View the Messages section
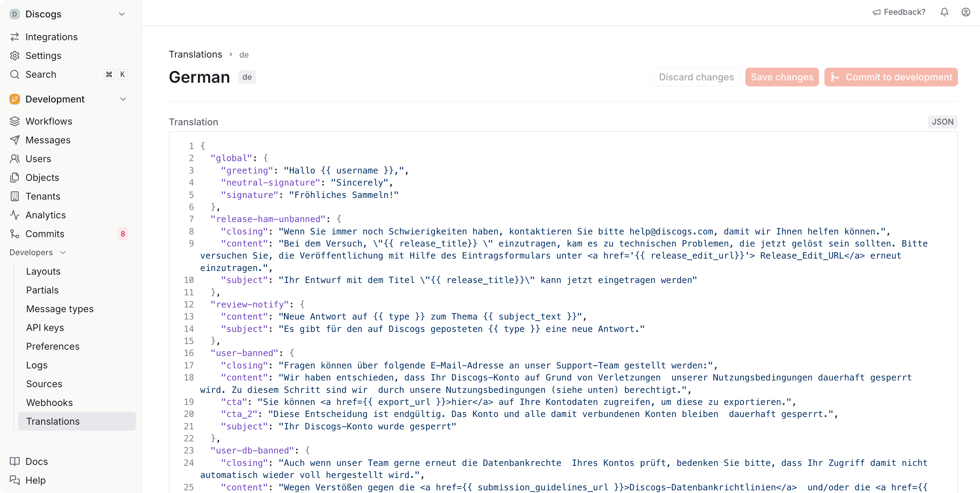The width and height of the screenshot is (980, 493). (47, 140)
